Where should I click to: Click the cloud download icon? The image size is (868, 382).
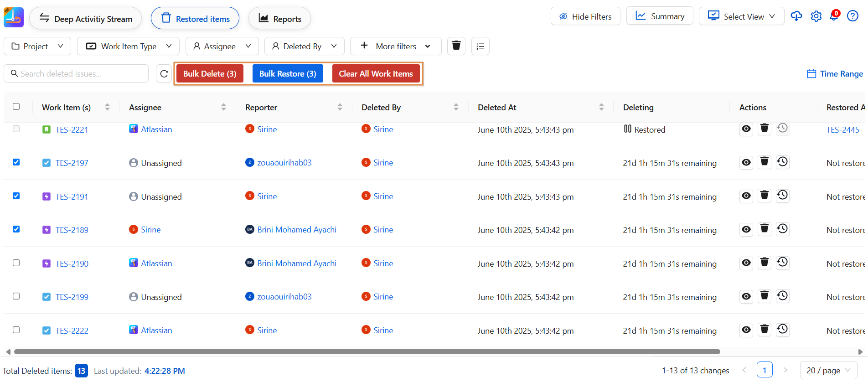796,16
